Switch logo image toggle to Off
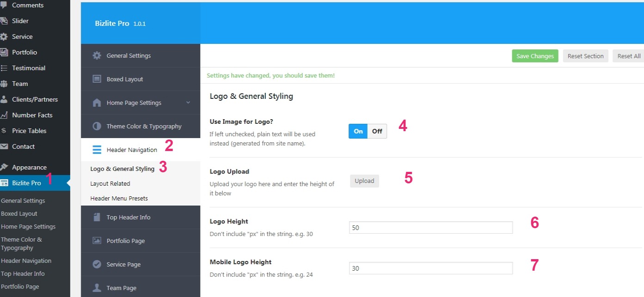The width and height of the screenshot is (644, 297). pos(377,131)
